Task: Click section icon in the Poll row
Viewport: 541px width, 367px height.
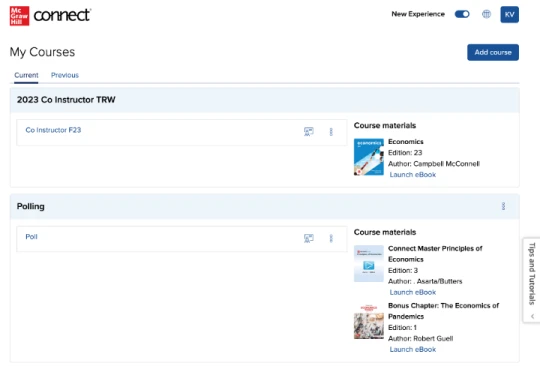Action: [309, 238]
